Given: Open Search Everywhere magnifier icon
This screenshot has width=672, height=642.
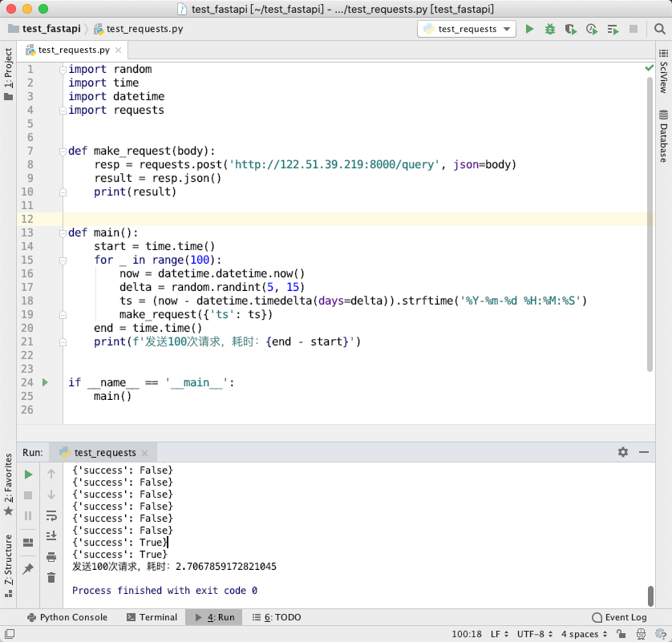Looking at the screenshot, I should pos(659,29).
